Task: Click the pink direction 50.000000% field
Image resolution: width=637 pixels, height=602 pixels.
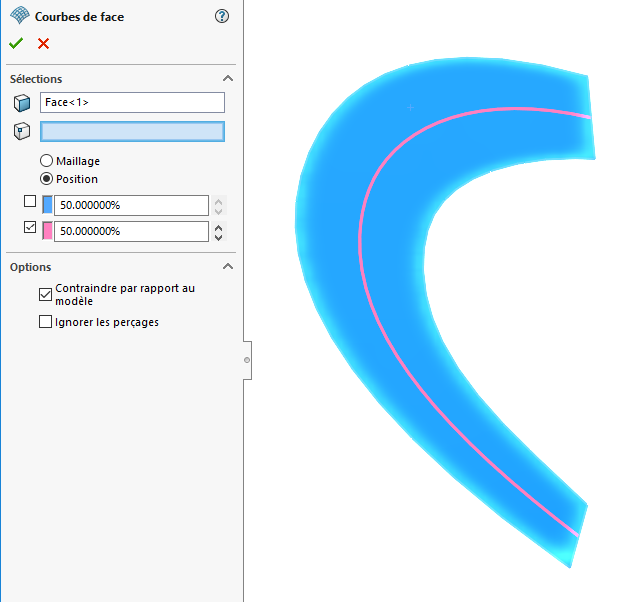Action: (131, 231)
